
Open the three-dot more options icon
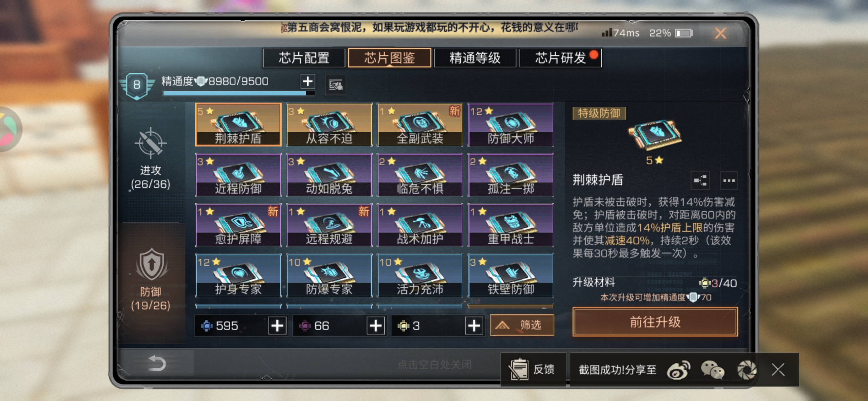(x=729, y=180)
